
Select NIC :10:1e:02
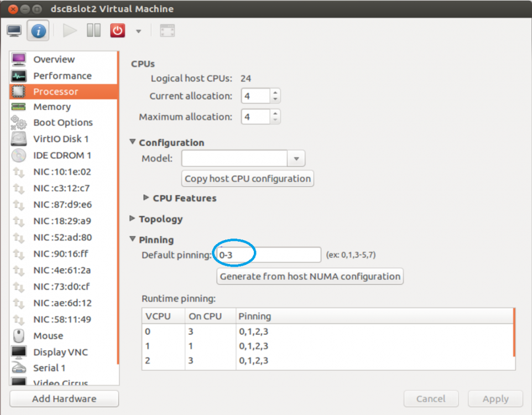[x=64, y=172]
